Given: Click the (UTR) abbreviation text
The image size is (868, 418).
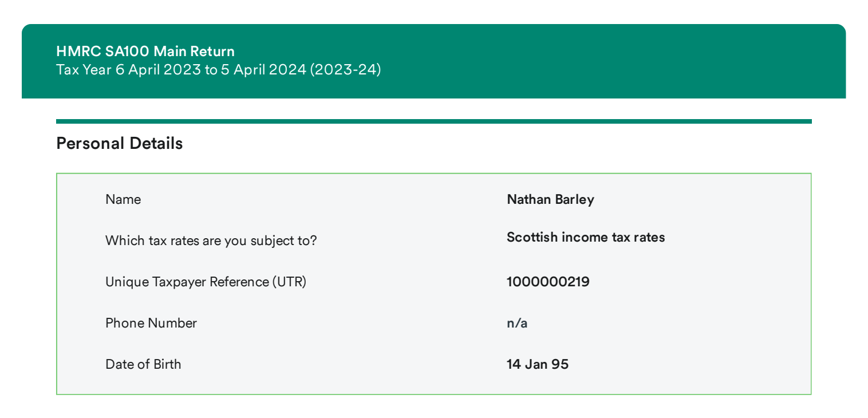Looking at the screenshot, I should tap(289, 282).
